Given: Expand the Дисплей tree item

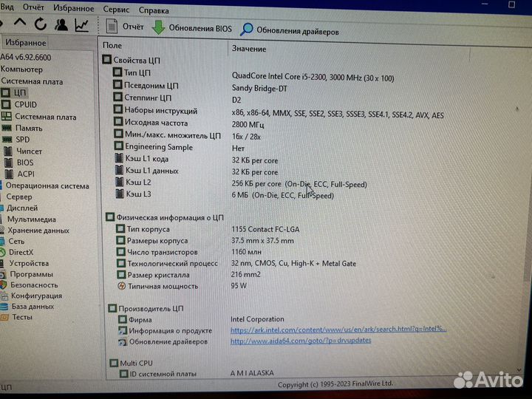Looking at the screenshot, I should pos(22,208).
